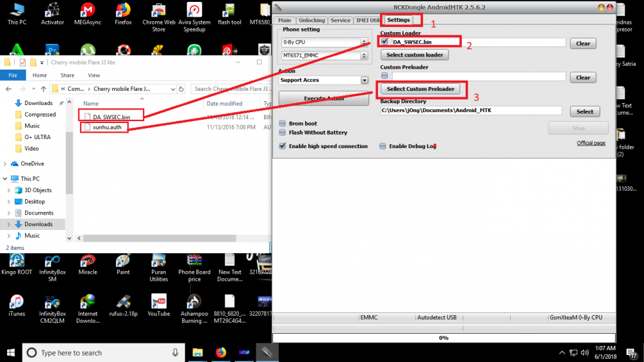644x362 pixels.
Task: Open New Text Document desktop file
Action: (x=230, y=268)
